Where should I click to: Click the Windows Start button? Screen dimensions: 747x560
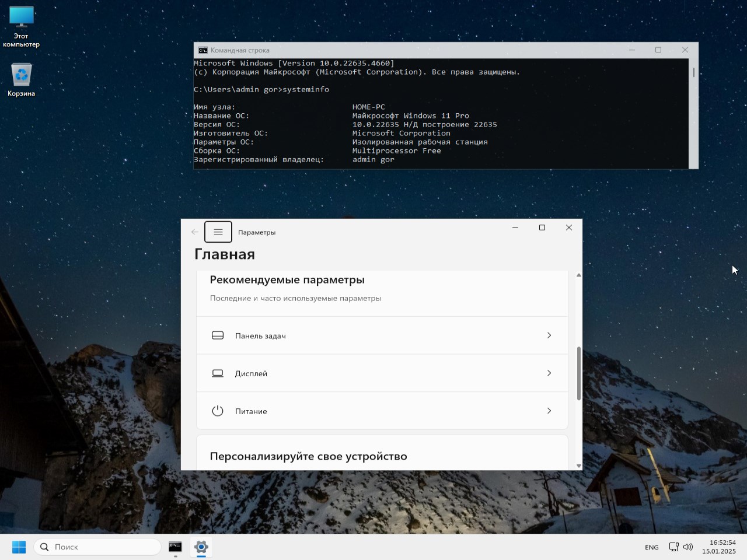(19, 547)
